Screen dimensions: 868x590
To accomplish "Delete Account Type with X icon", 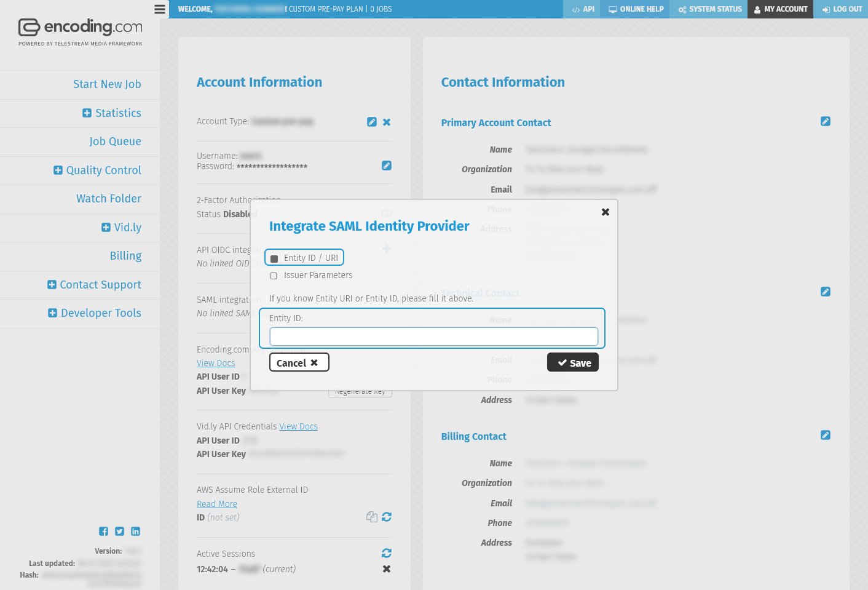I will 387,122.
